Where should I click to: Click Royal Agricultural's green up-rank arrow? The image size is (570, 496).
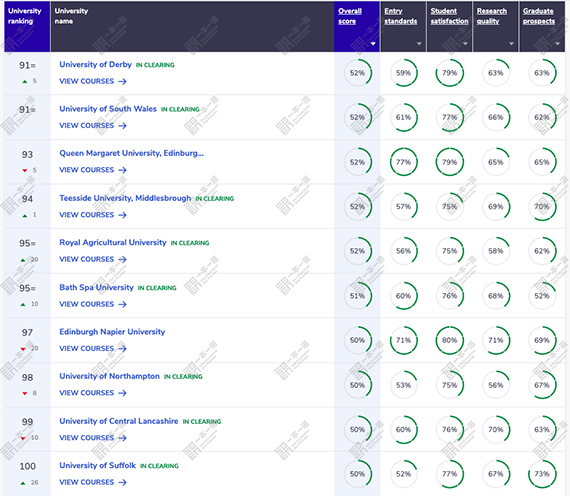[x=23, y=260]
